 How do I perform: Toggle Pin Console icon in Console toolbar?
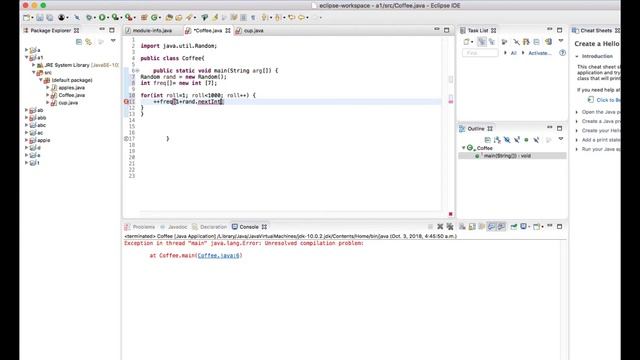(x=513, y=227)
